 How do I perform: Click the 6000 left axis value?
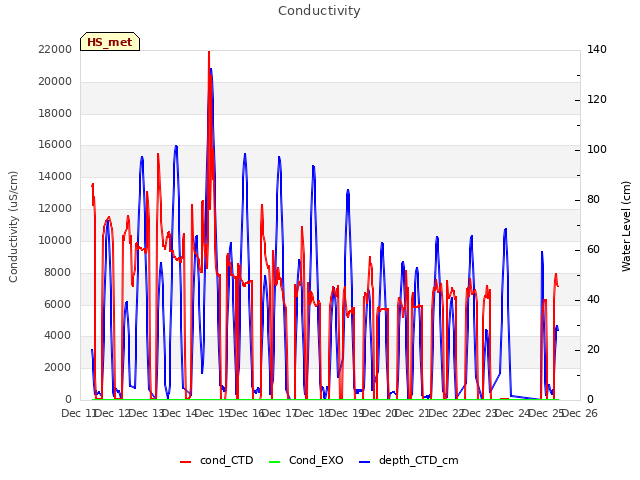[x=58, y=304]
